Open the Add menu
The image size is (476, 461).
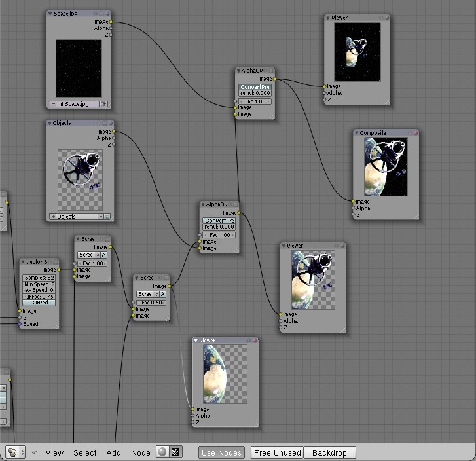click(x=113, y=452)
